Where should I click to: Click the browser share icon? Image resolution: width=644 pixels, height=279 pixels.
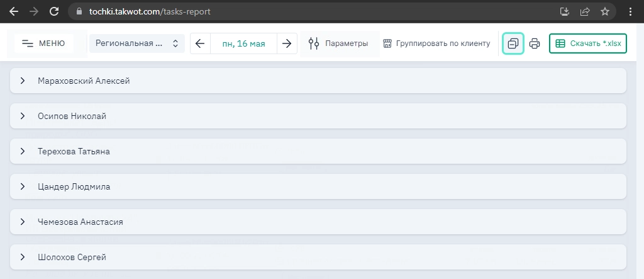pyautogui.click(x=585, y=11)
